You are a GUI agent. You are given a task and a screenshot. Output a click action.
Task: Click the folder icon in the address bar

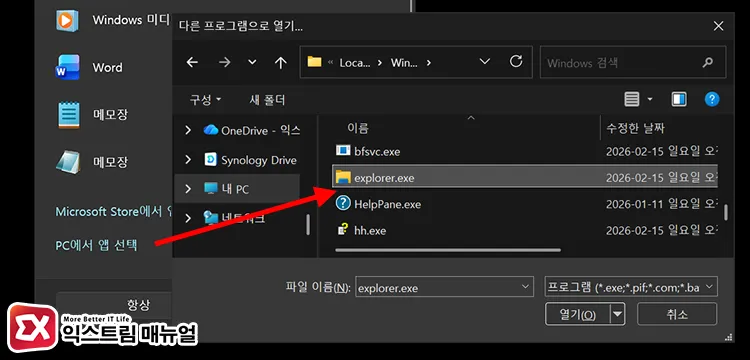coord(314,62)
